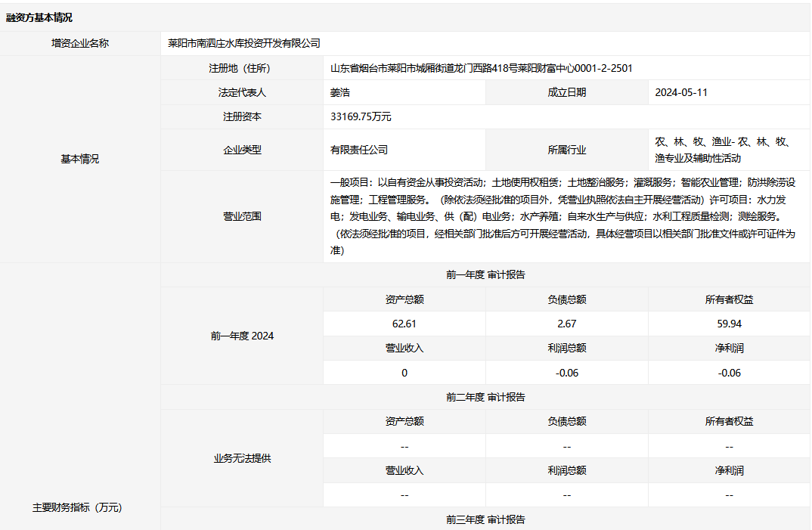Viewport: 812px width, 530px height.
Task: Select the registered address starting with 山东省烟台市
Action: click(481, 68)
